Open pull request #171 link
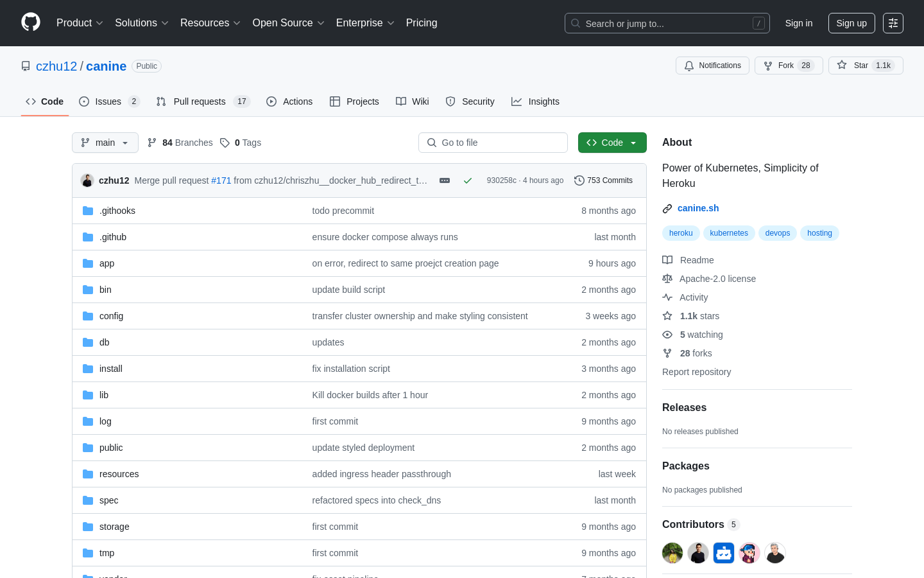 pyautogui.click(x=221, y=180)
